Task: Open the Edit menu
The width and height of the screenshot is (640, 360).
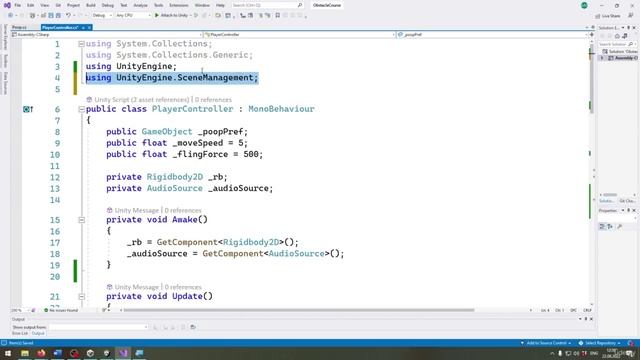Action: [x=31, y=5]
